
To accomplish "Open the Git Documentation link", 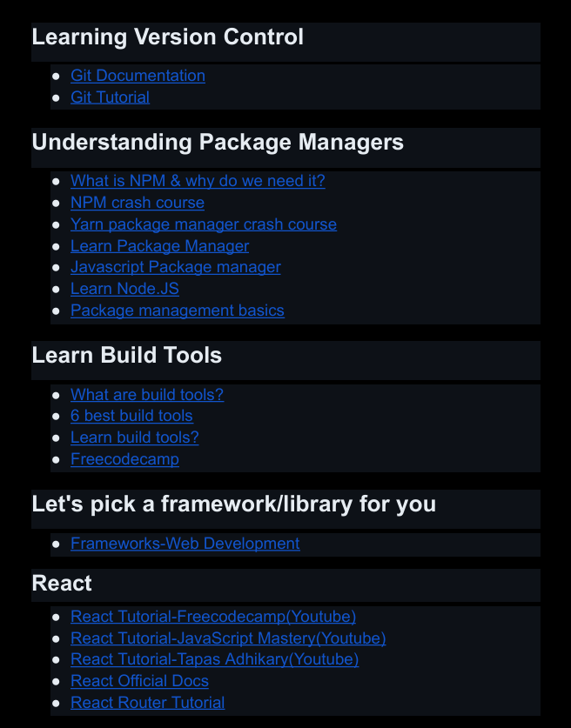I will click(138, 76).
